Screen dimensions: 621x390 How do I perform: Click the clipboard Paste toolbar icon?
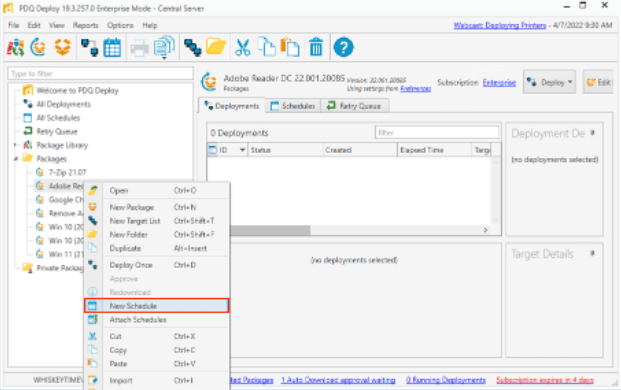tap(290, 48)
